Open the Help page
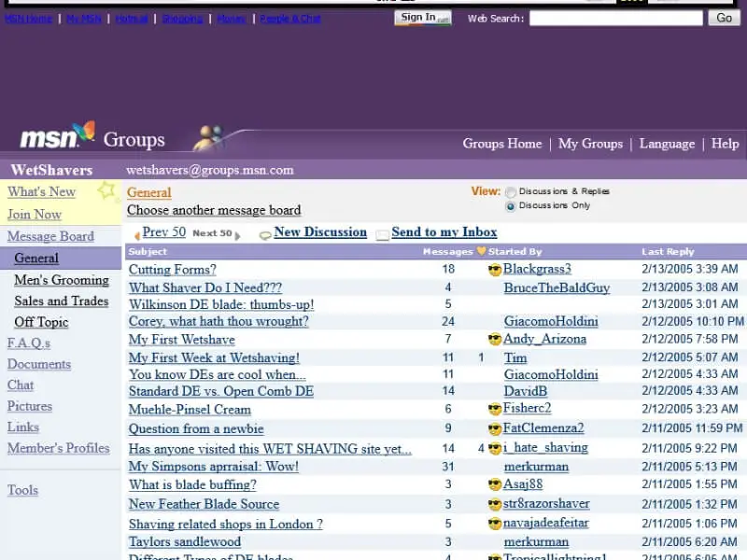Image resolution: width=747 pixels, height=560 pixels. (726, 144)
